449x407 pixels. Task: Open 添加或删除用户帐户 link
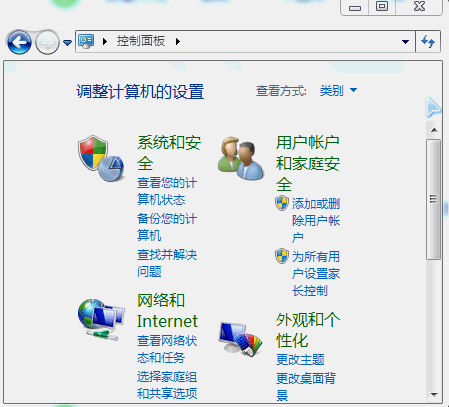[x=316, y=220]
